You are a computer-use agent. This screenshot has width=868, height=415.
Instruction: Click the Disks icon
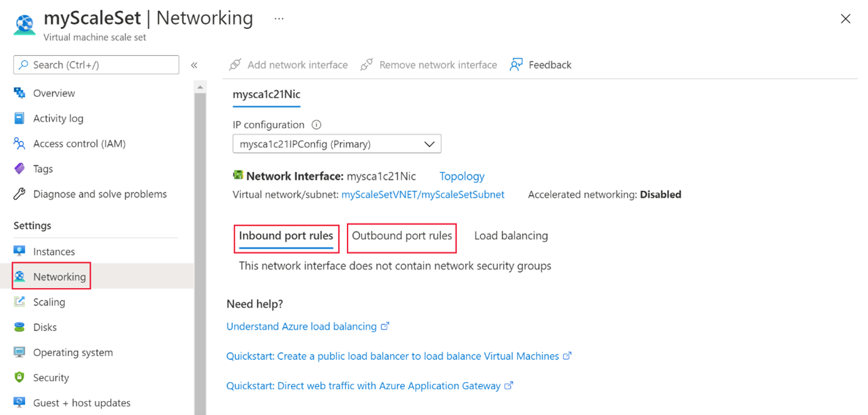point(20,327)
